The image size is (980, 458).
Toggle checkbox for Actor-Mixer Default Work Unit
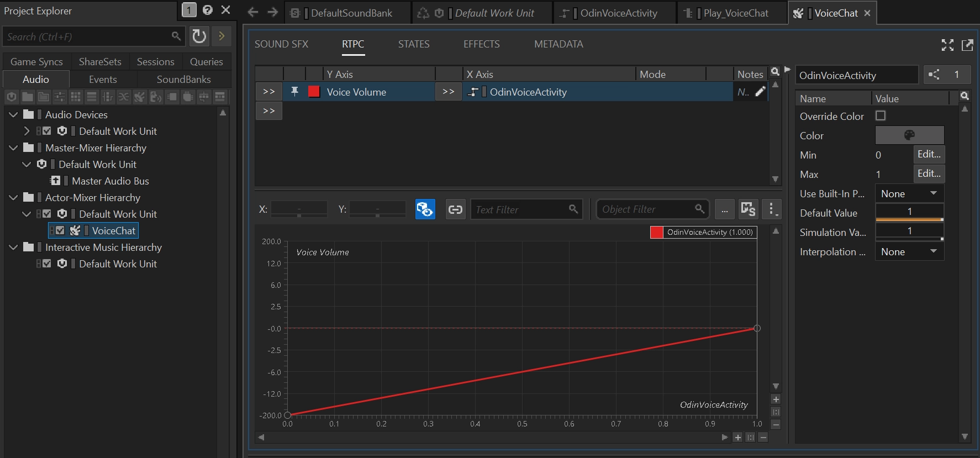(47, 214)
